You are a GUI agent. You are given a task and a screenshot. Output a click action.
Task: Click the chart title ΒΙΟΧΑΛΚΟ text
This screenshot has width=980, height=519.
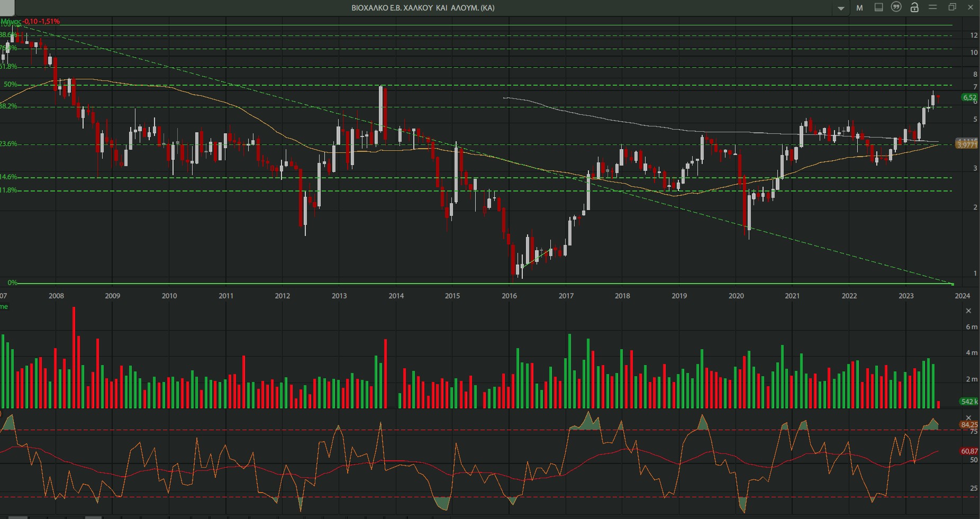tap(423, 8)
